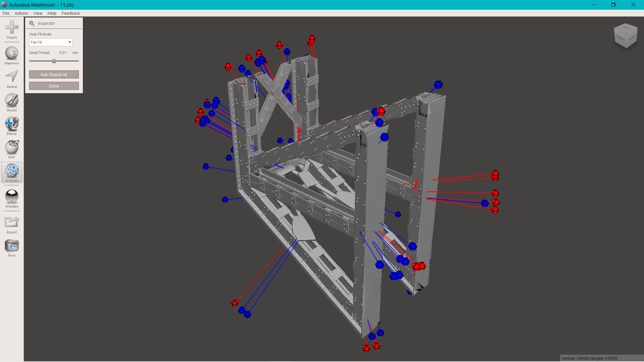
Task: Open the Print tool
Action: [x=11, y=247]
